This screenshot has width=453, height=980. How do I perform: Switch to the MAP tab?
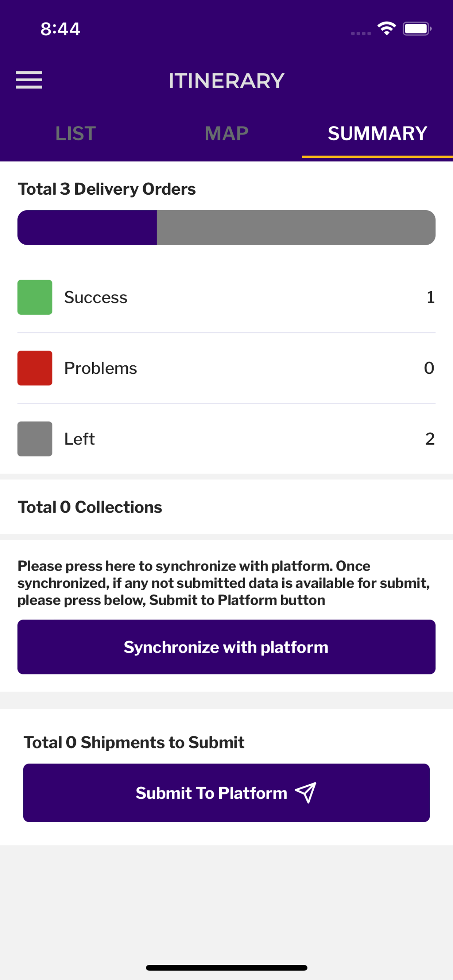[x=226, y=133]
